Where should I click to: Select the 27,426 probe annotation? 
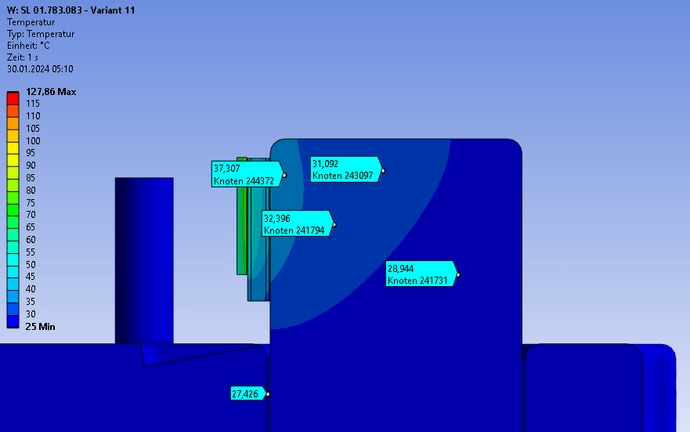pos(247,394)
